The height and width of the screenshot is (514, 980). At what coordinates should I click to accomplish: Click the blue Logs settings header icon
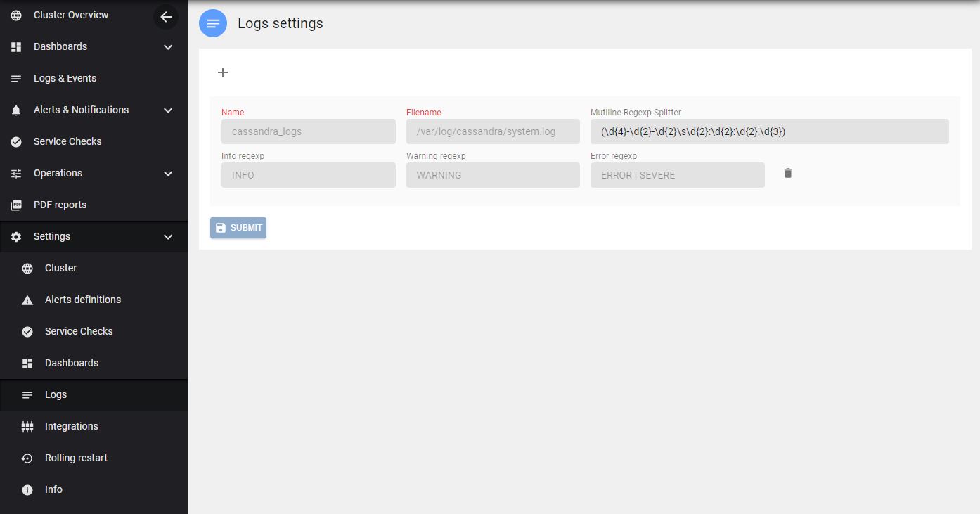213,23
